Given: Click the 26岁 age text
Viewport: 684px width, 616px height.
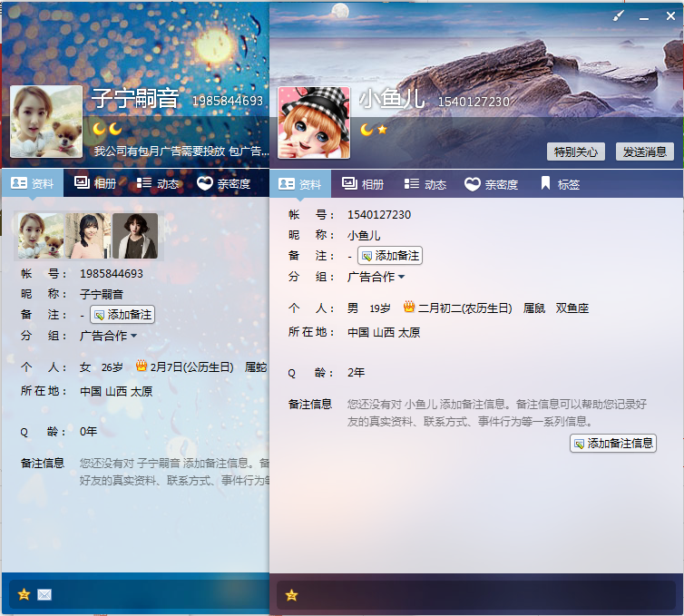Looking at the screenshot, I should click(x=112, y=367).
